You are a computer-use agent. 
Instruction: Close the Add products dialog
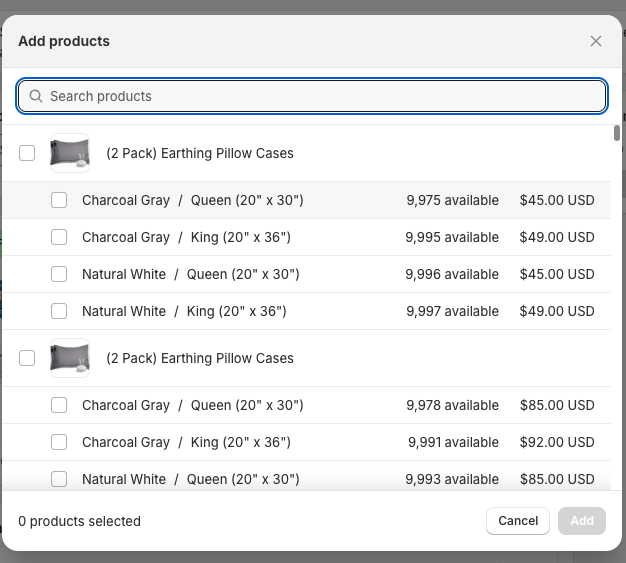596,41
